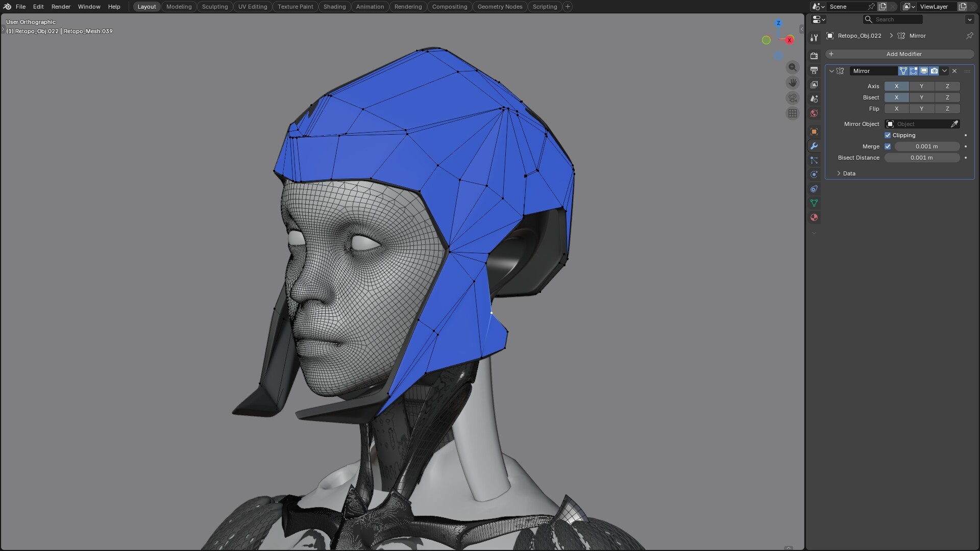Toggle Mirror modifier in edit mode

(x=913, y=71)
